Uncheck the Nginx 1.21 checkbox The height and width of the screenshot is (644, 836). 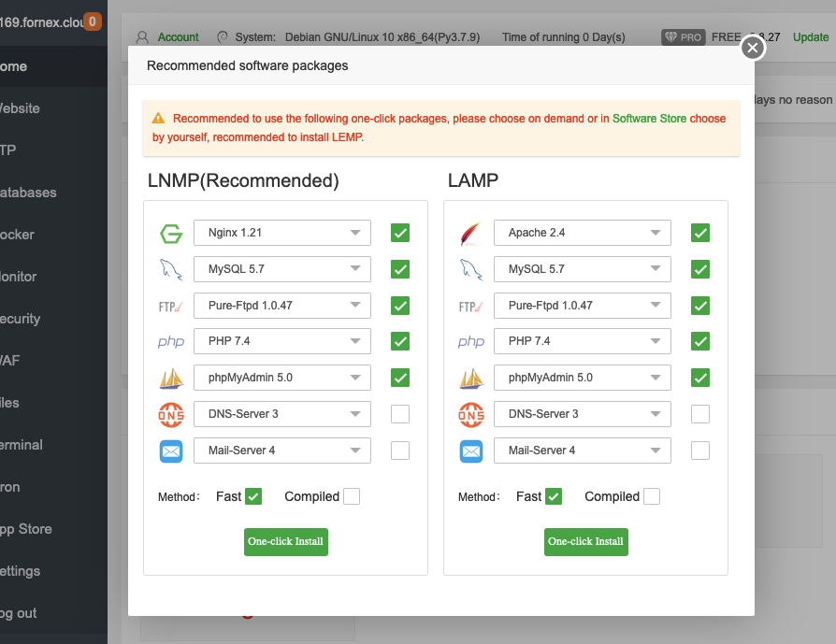click(x=400, y=233)
